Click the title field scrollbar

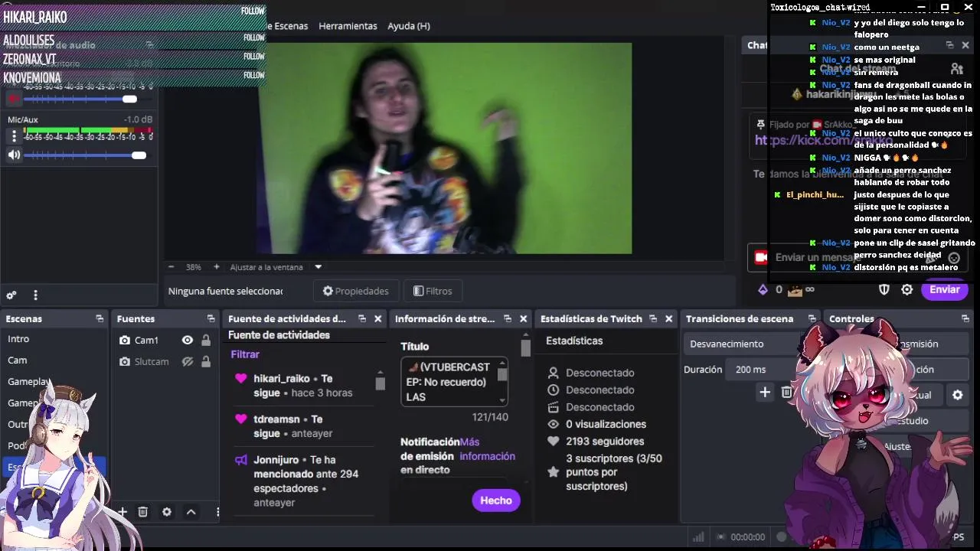coord(502,375)
